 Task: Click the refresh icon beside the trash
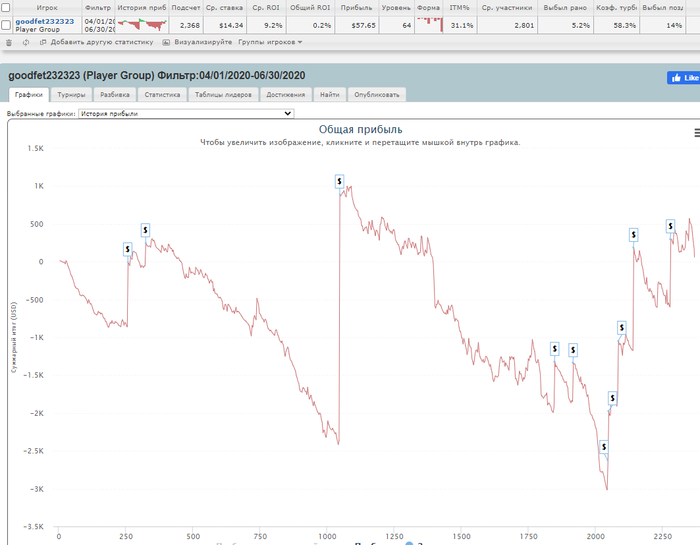pyautogui.click(x=26, y=42)
